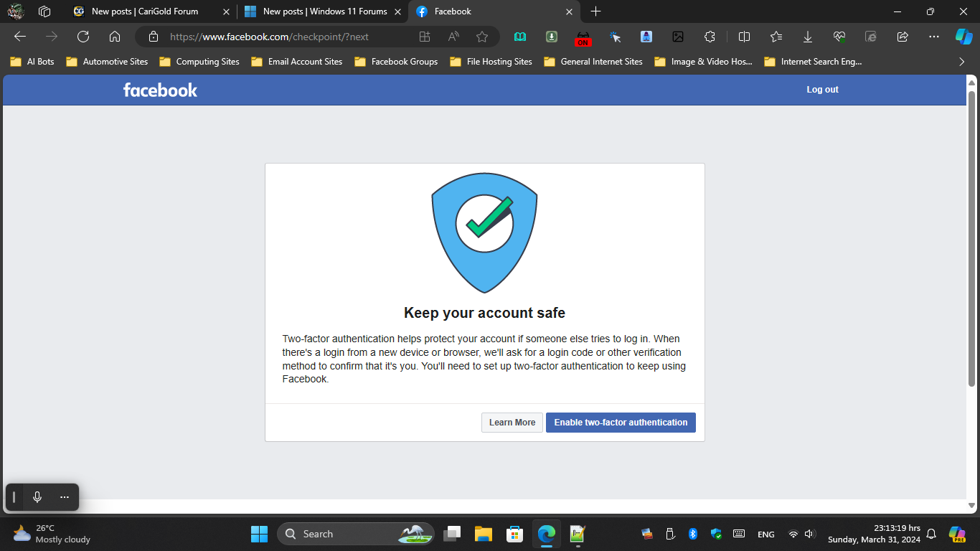Expand the Automotive Sites bookmarks folder
Screen dimensions: 980x551
tap(107, 62)
